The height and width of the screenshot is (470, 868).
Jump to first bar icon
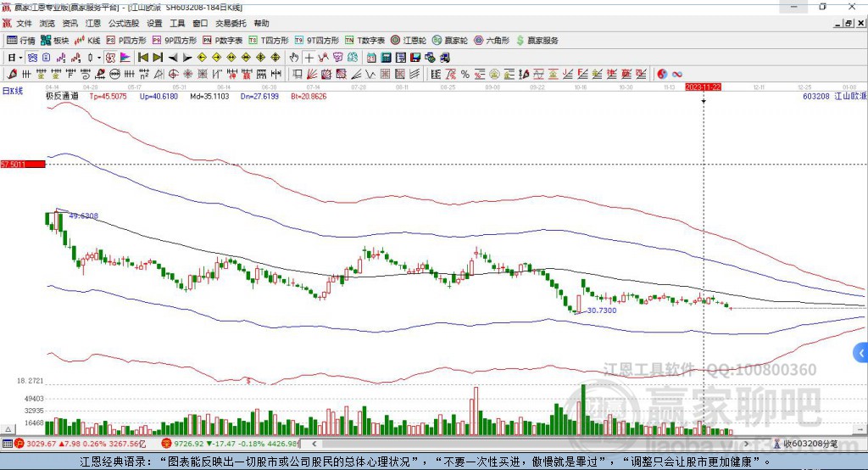coord(142,58)
